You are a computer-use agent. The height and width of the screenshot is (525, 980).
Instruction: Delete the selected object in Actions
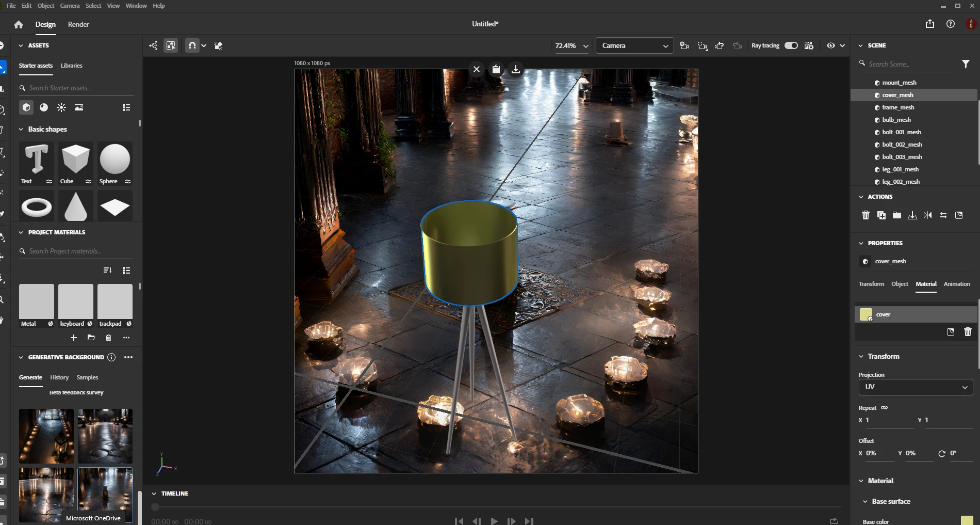pyautogui.click(x=866, y=215)
